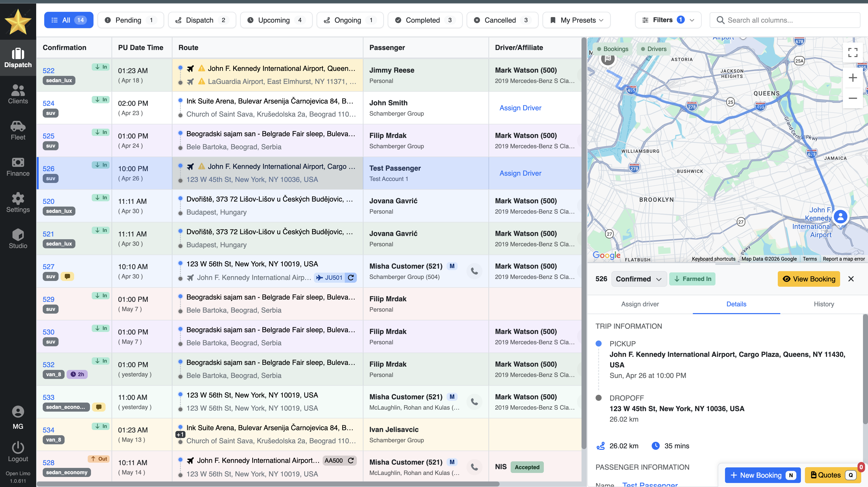Click the bookings table vertical scrollbar
This screenshot has height=487, width=868.
point(584,243)
